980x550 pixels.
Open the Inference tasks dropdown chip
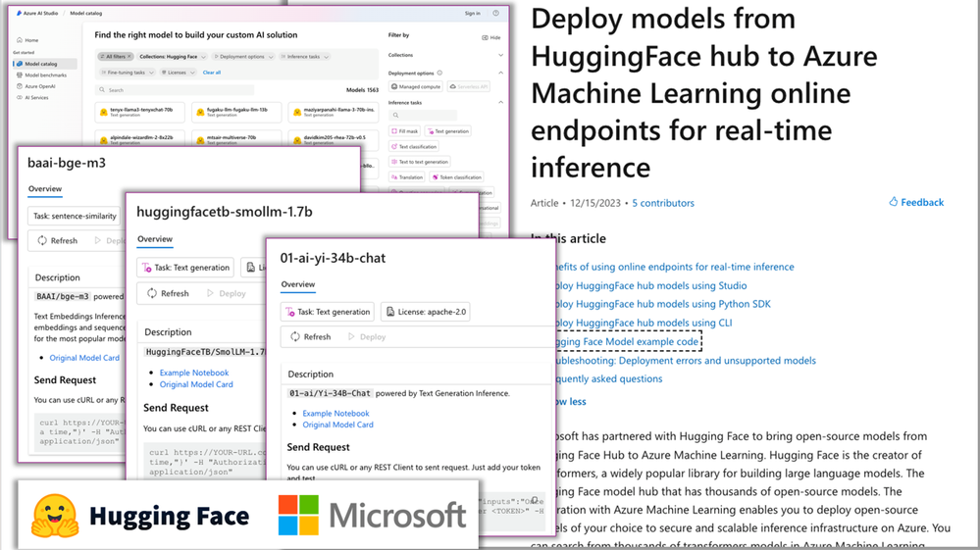coord(304,56)
